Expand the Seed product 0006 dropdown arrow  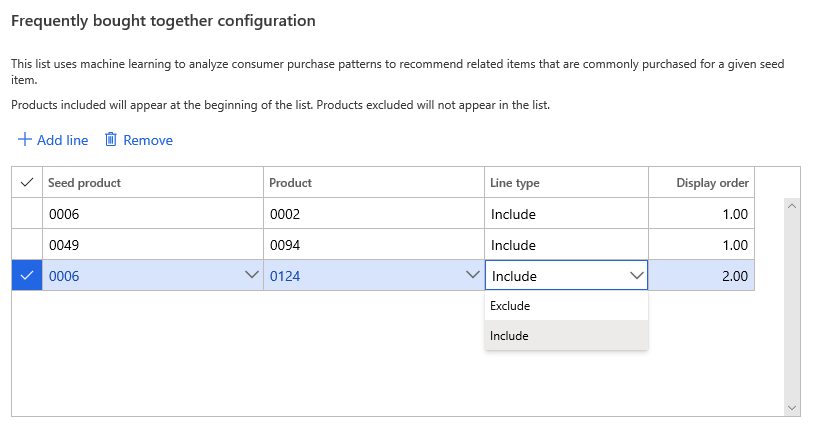coord(251,276)
